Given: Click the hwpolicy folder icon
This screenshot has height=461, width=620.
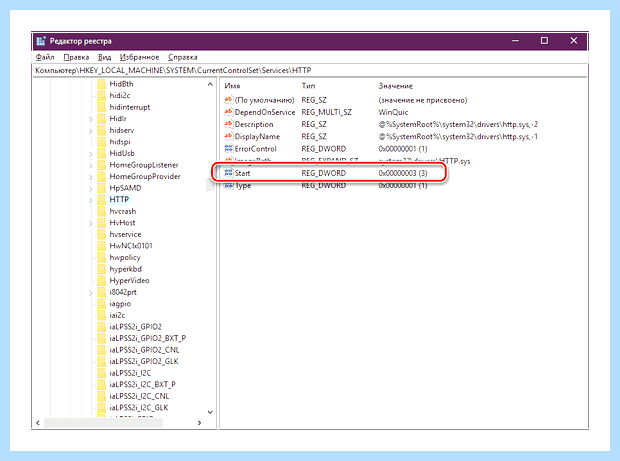Looking at the screenshot, I should pyautogui.click(x=102, y=257).
